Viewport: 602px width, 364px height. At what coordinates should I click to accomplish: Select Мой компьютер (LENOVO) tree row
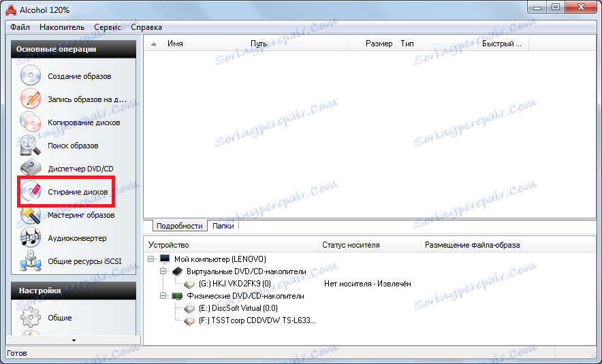(x=220, y=259)
